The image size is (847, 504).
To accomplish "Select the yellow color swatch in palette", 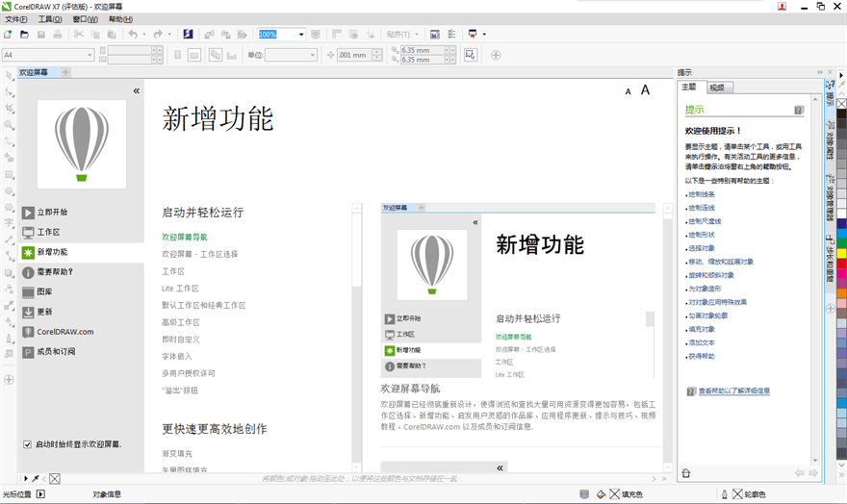I will pyautogui.click(x=841, y=253).
